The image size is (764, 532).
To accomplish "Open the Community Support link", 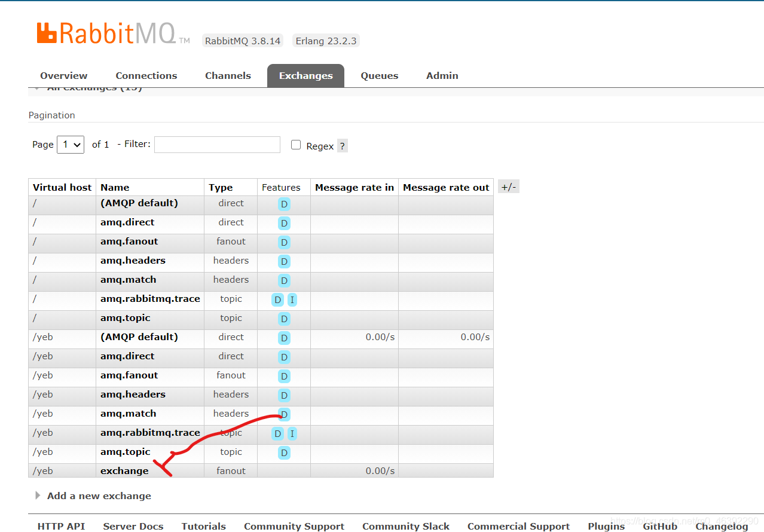I will click(294, 526).
